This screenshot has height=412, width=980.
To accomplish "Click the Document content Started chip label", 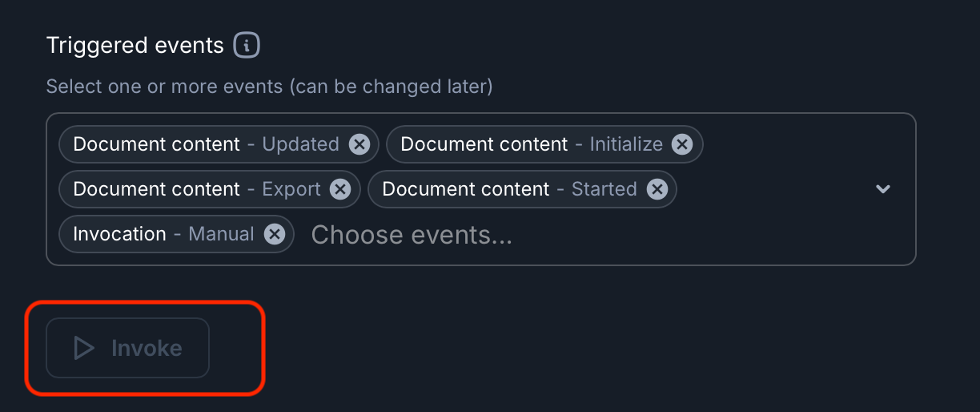I will tap(509, 189).
